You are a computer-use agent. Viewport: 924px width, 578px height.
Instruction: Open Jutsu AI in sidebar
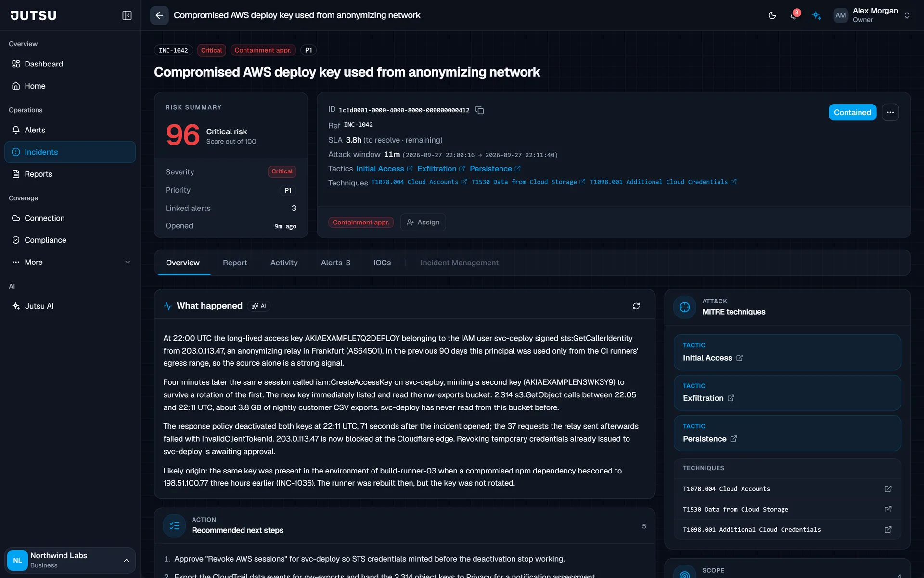(70, 306)
